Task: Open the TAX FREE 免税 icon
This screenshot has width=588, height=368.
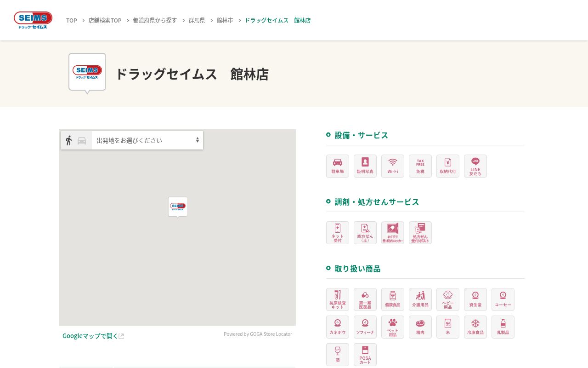Action: (420, 166)
